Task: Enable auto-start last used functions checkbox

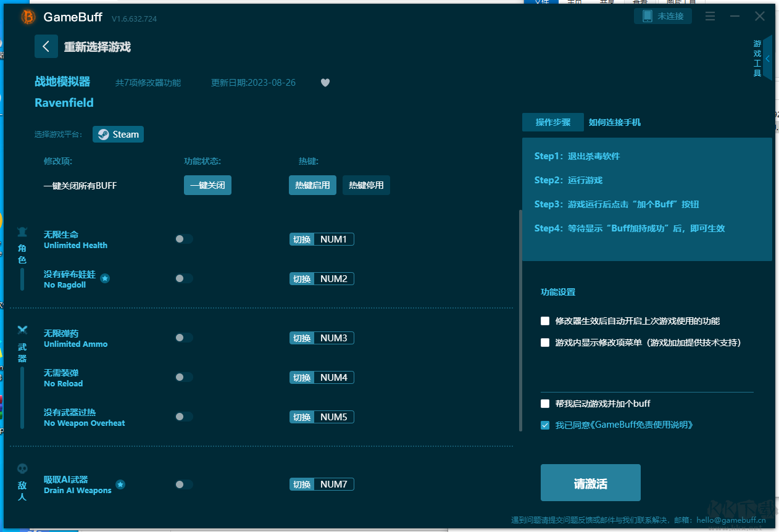Action: point(545,321)
